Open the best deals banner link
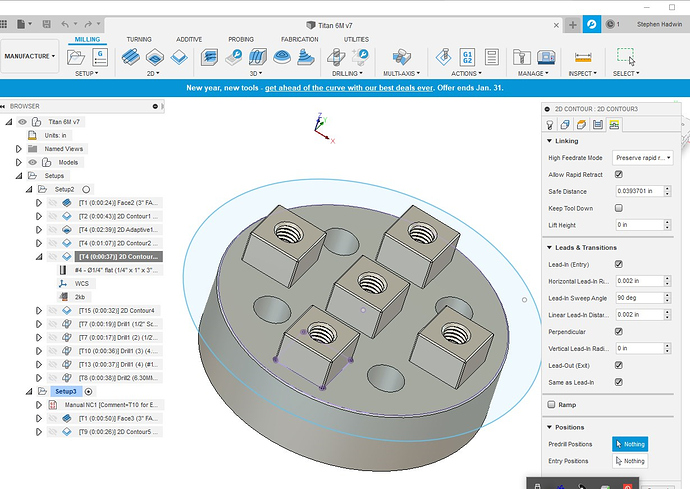Image resolution: width=690 pixels, height=489 pixels. 349,88
